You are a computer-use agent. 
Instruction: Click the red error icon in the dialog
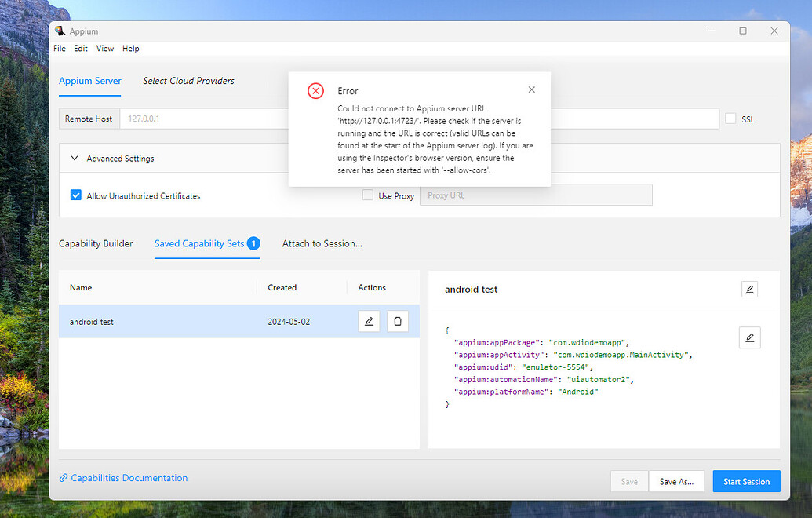[x=315, y=90]
